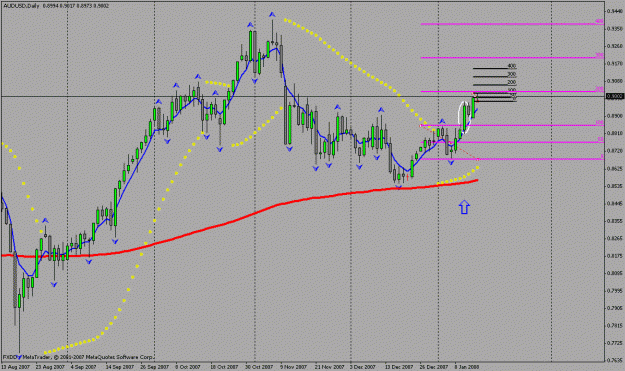Viewport: 625px width, 371px height.
Task: Click the magenta 300 level label
Action: click(x=599, y=55)
